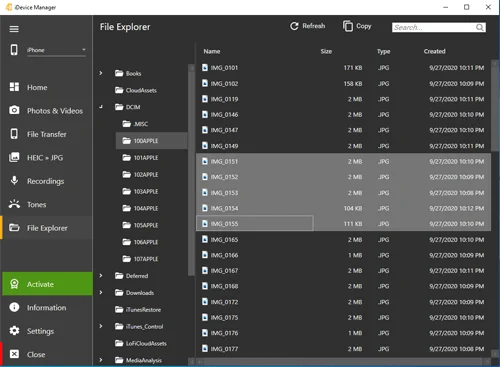Open the hamburger menu icon
This screenshot has width=500, height=367.
click(x=14, y=29)
